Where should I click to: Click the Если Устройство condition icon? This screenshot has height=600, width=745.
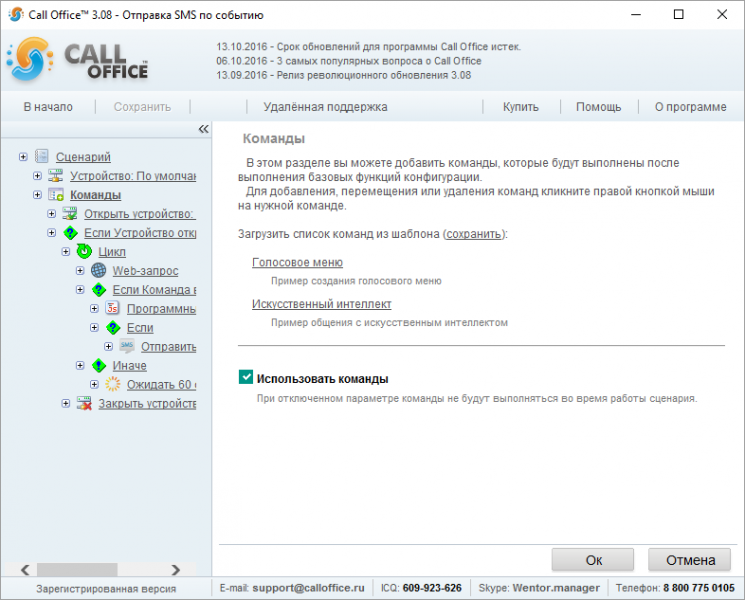[x=70, y=232]
